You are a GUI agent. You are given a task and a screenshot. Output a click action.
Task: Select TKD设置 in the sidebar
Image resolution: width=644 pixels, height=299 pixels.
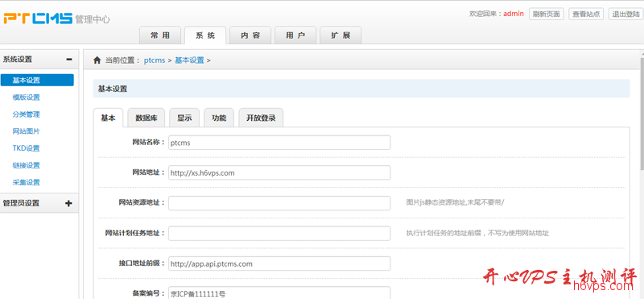click(x=27, y=148)
